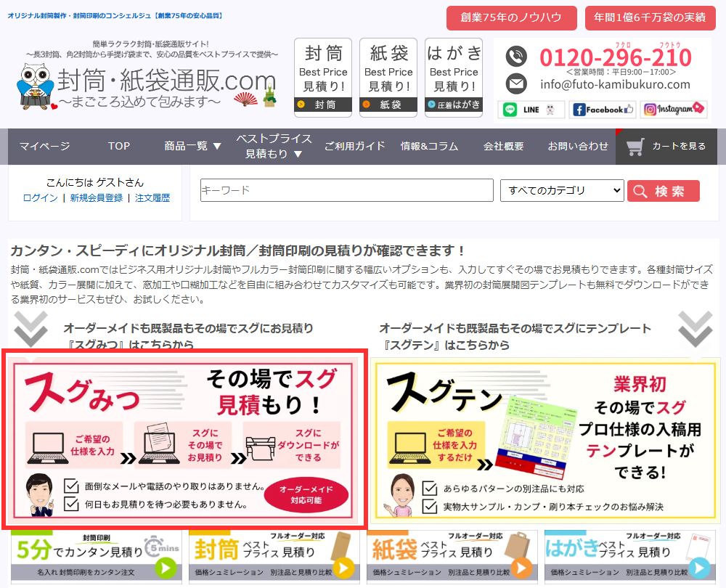This screenshot has height=588, width=726.
Task: Click the man avatar in スグみつ banner
Action: [39, 494]
